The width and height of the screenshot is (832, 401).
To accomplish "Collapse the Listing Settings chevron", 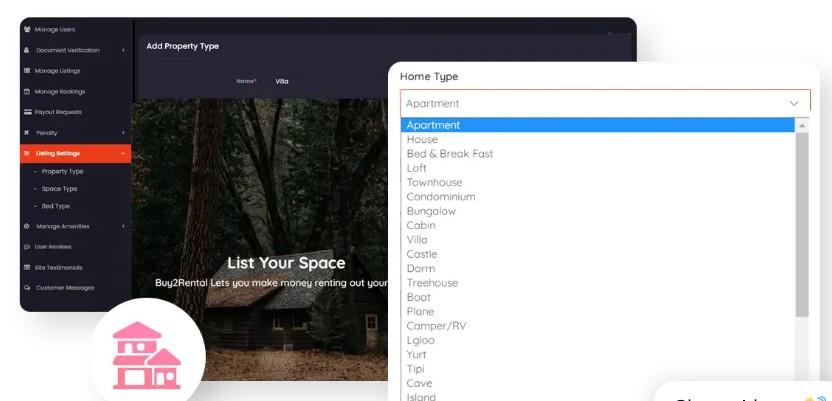I will point(123,153).
